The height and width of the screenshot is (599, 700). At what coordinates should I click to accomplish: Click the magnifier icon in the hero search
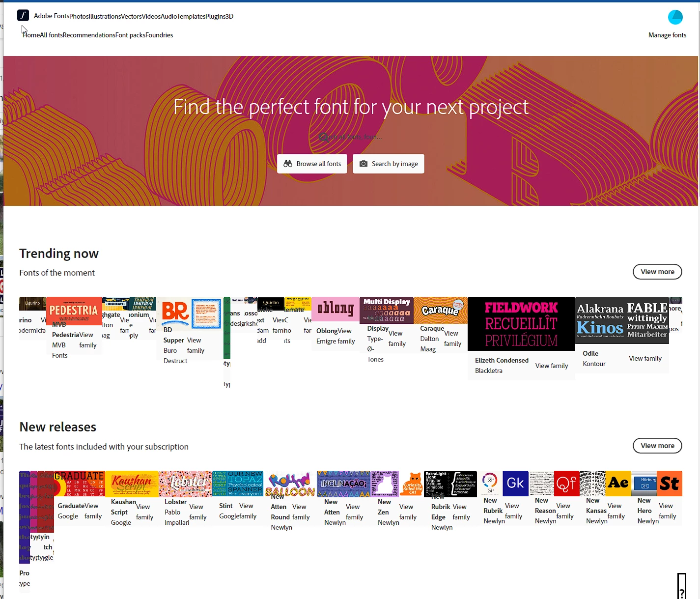(x=323, y=137)
